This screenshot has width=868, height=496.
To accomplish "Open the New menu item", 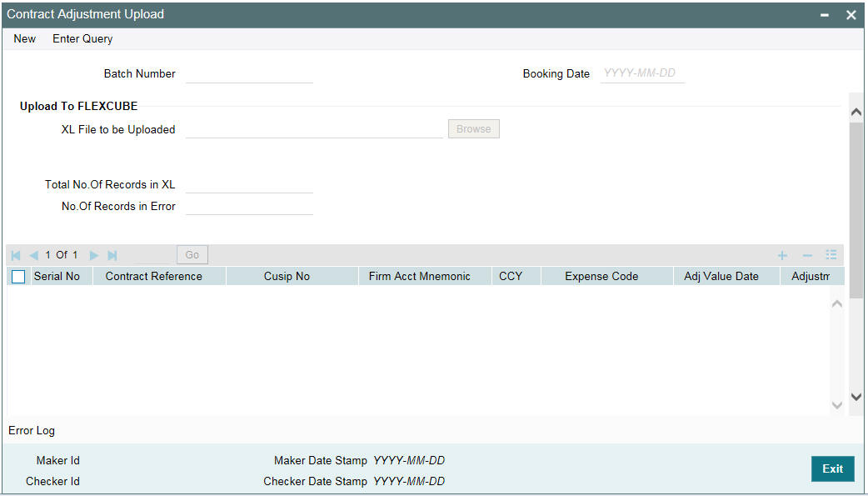I will tap(25, 39).
